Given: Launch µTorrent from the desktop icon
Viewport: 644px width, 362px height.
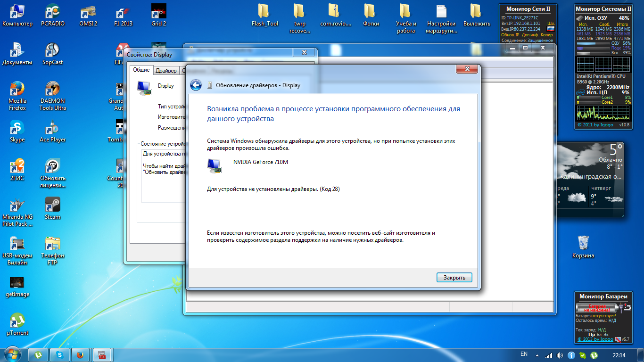Looking at the screenshot, I should click(17, 324).
